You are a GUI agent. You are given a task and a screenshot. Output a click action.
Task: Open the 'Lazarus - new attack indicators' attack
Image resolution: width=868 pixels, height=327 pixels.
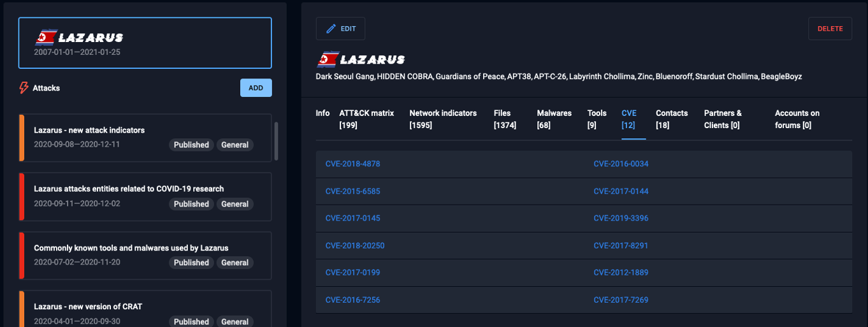(x=145, y=137)
